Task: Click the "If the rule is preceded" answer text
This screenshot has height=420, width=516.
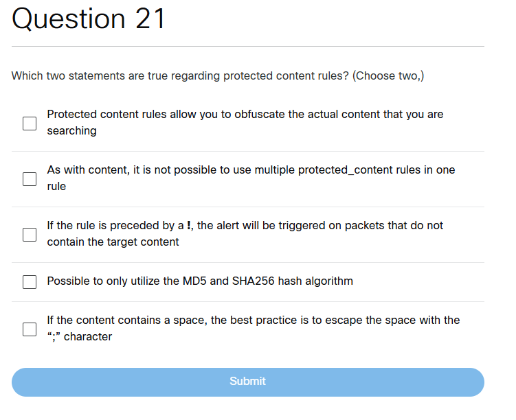Action: [245, 233]
